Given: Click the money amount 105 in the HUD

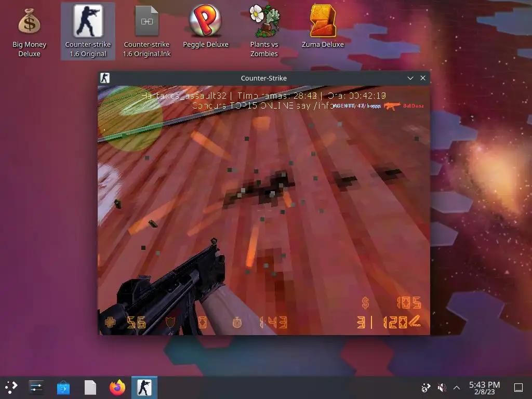Looking at the screenshot, I should point(409,303).
